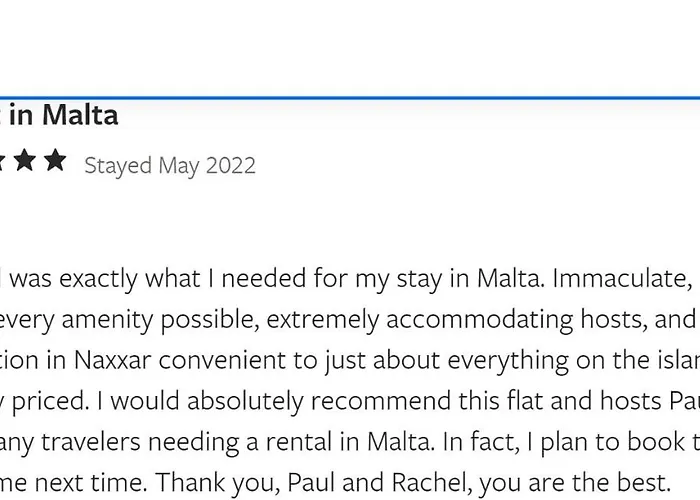Click the "Stayed May 2022" date text
700x500 pixels.
[170, 165]
